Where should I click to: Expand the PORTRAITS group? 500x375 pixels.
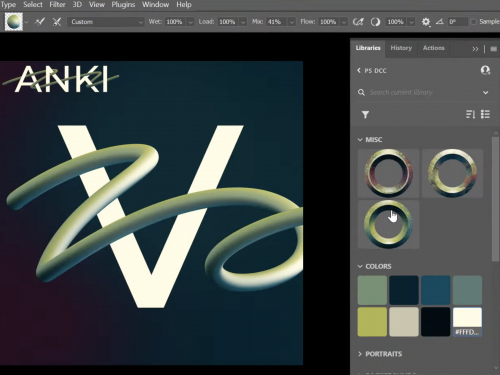[360, 354]
